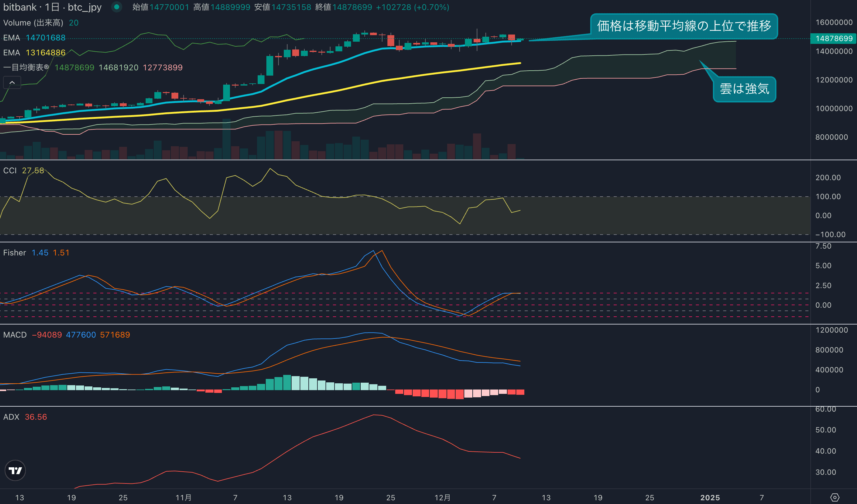Click the 12月 label on time axis

(x=442, y=497)
